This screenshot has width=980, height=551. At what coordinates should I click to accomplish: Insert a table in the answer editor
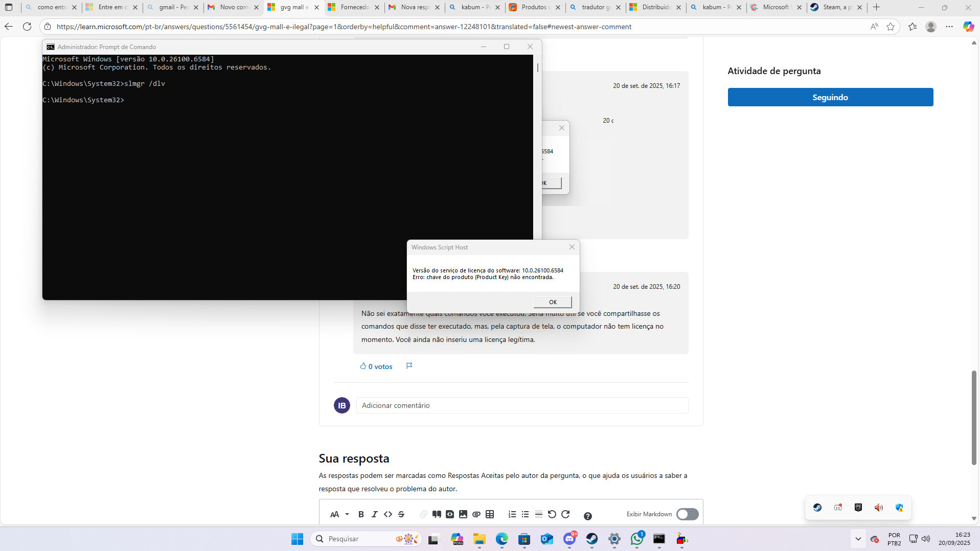tap(490, 514)
